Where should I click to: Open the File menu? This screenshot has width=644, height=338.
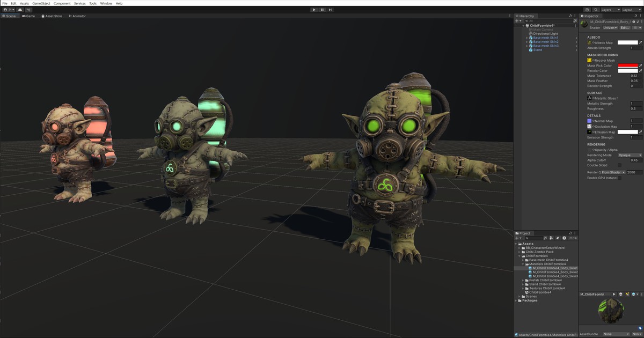tap(5, 3)
